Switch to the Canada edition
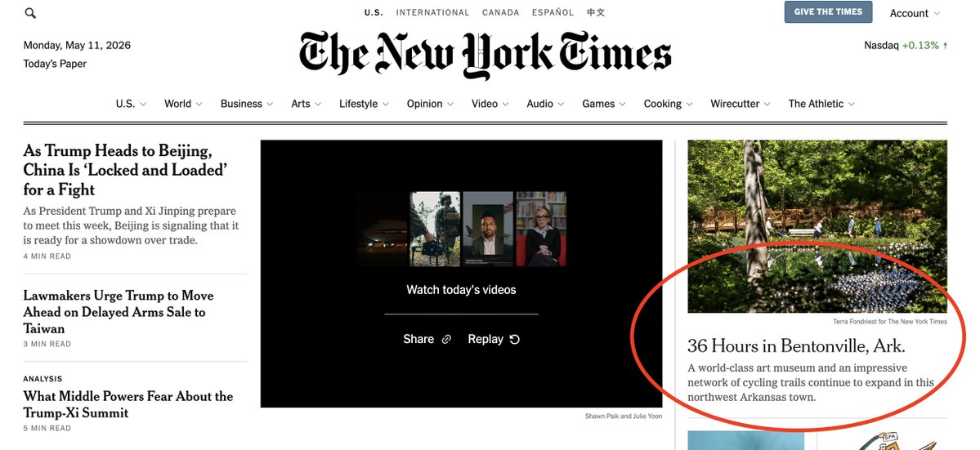 coord(500,12)
